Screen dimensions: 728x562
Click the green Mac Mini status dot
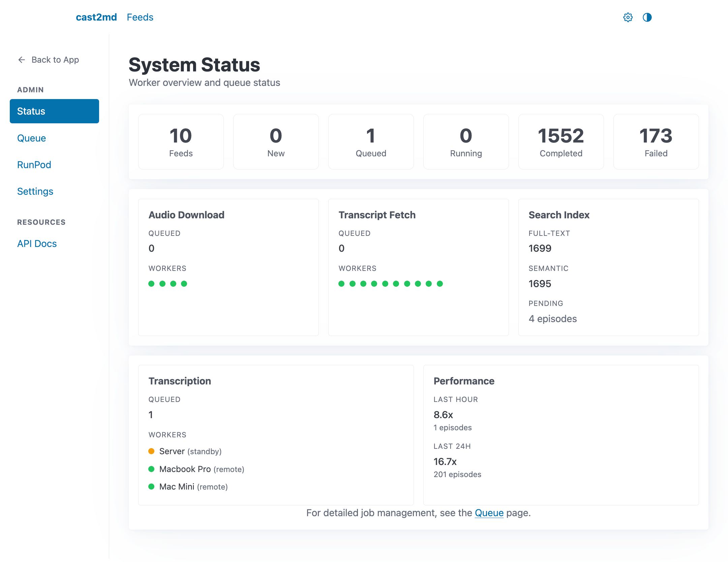[151, 487]
